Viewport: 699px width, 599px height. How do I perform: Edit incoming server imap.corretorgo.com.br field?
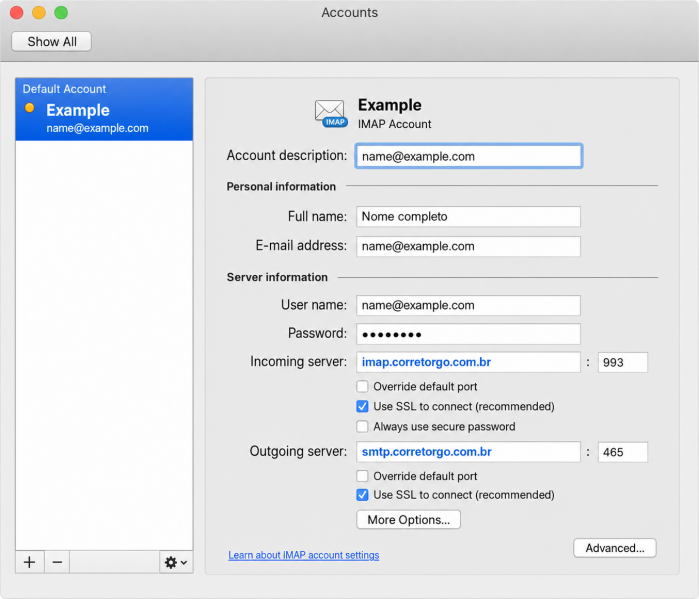(468, 362)
